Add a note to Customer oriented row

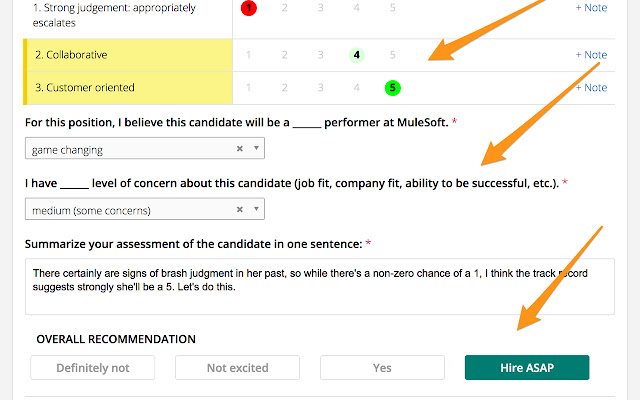point(591,88)
